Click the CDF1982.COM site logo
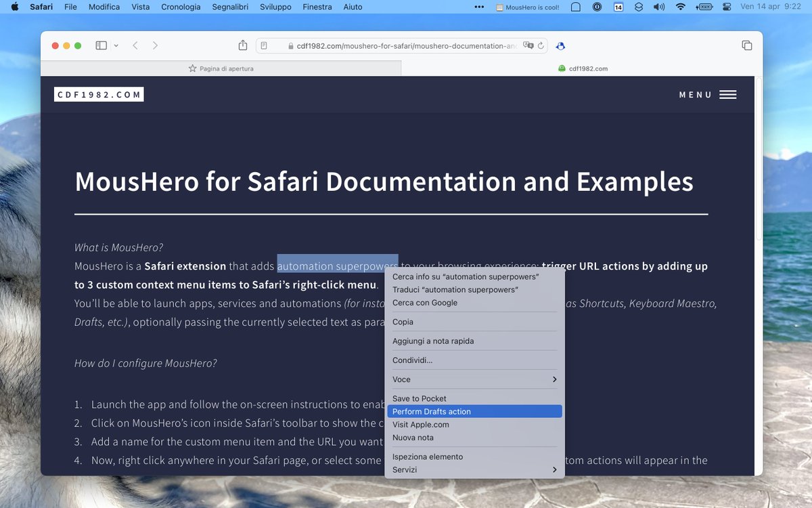Screen dimensions: 812x508 point(99,94)
